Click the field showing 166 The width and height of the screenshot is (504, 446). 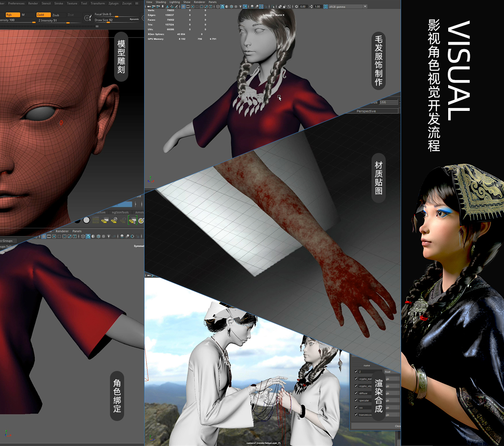coord(388,102)
